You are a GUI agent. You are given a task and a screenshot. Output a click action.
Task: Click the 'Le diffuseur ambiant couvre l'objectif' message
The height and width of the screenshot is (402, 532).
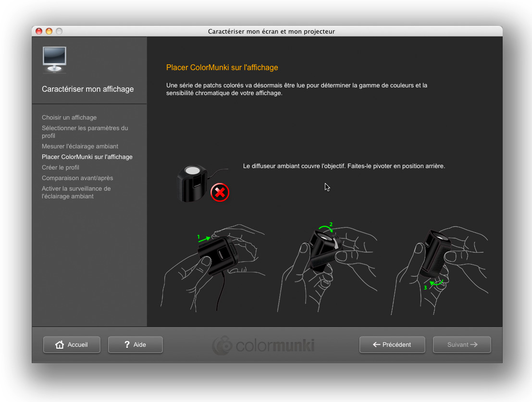coord(344,166)
